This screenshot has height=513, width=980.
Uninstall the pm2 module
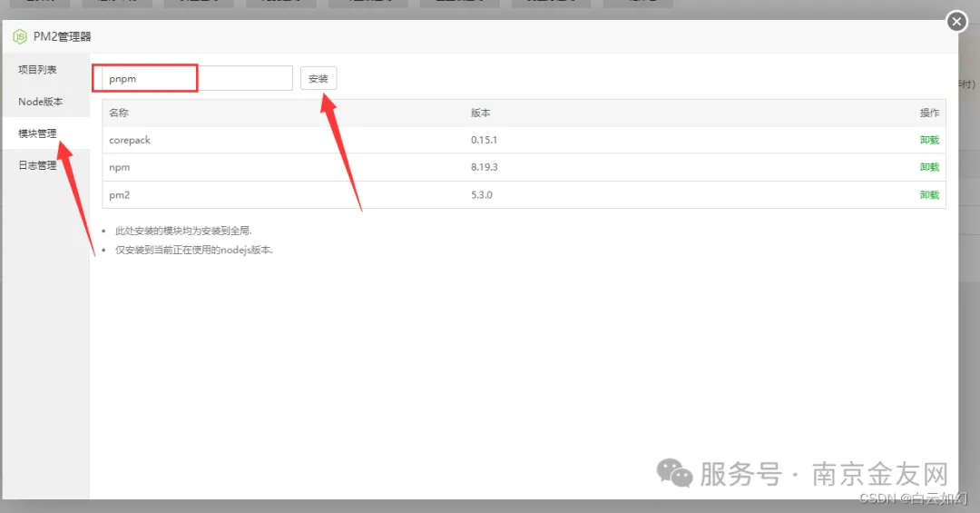point(929,194)
